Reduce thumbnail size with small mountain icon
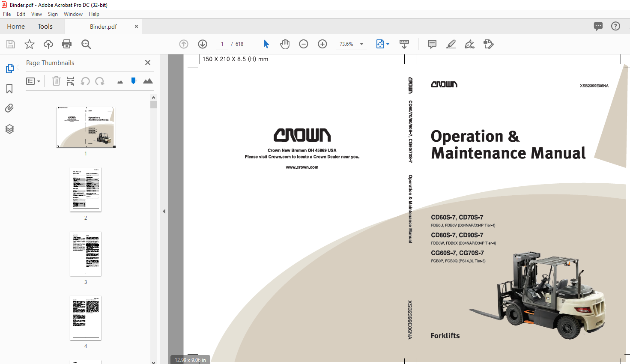The height and width of the screenshot is (364, 630). point(120,82)
